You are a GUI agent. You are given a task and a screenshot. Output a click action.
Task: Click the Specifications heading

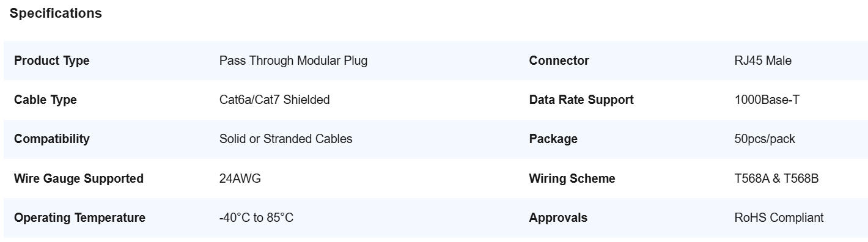[x=56, y=13]
